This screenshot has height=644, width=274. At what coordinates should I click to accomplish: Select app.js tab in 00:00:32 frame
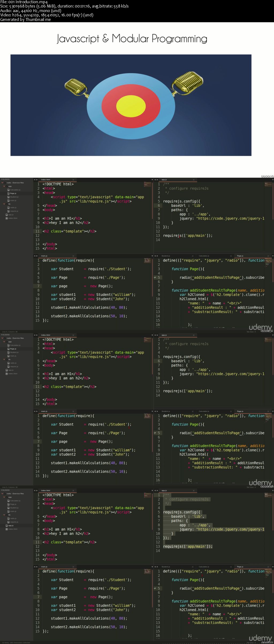(x=178, y=180)
